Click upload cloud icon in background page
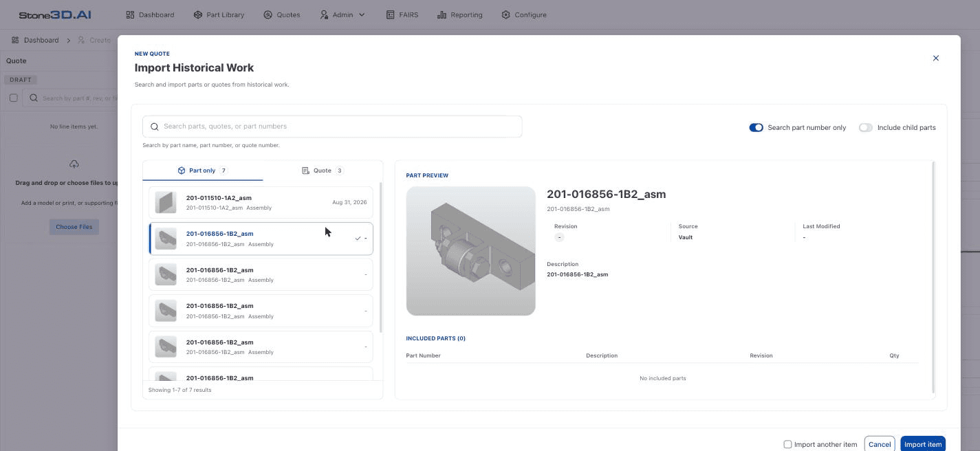This screenshot has width=980, height=451. (x=74, y=164)
